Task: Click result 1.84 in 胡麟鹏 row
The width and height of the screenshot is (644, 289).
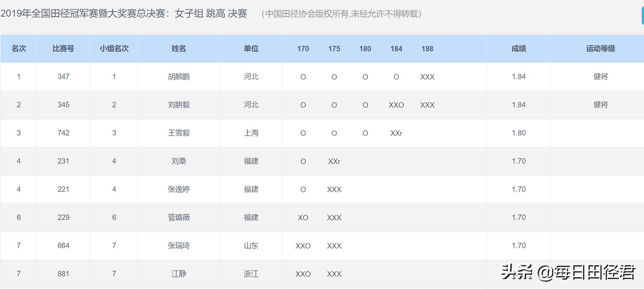Action: pos(519,77)
